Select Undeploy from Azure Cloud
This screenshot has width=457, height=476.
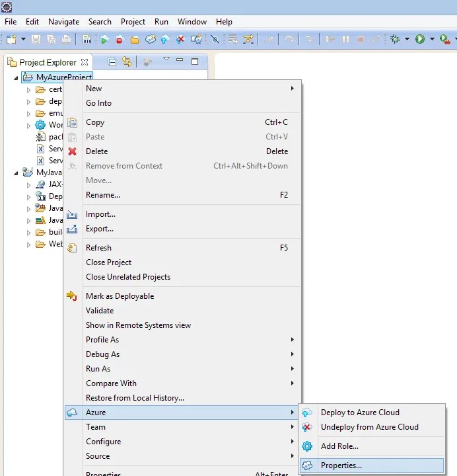(372, 427)
